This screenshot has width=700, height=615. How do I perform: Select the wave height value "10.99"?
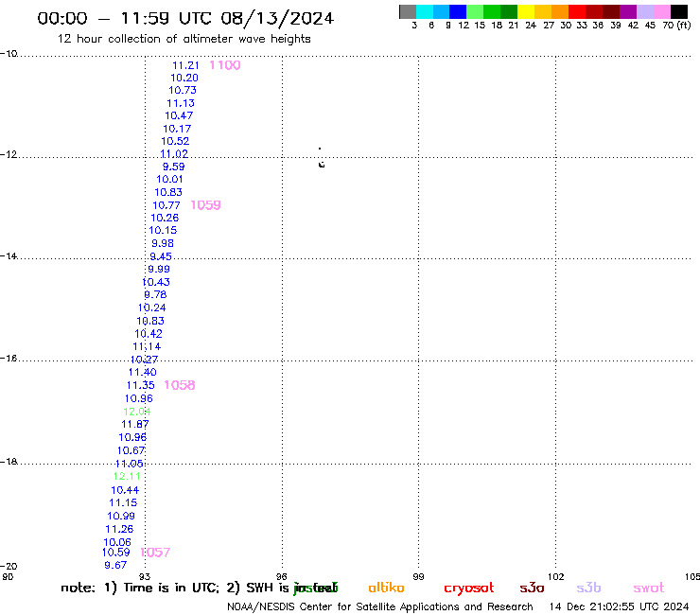pyautogui.click(x=121, y=516)
